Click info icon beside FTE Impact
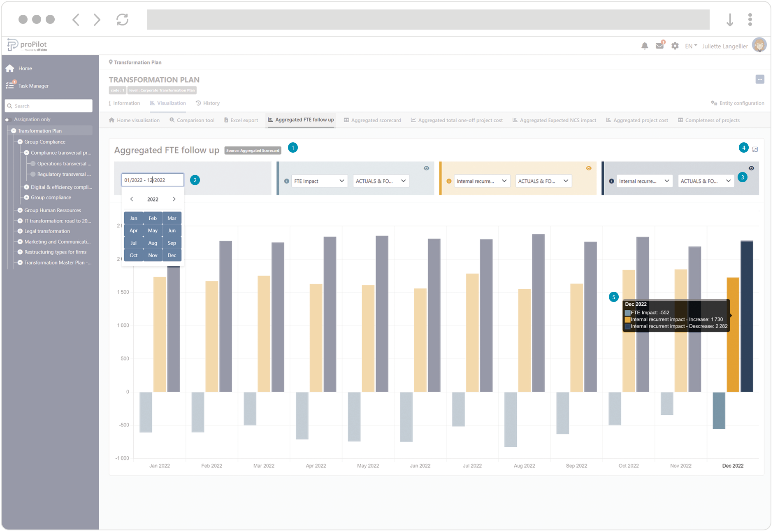The image size is (773, 532). (287, 181)
